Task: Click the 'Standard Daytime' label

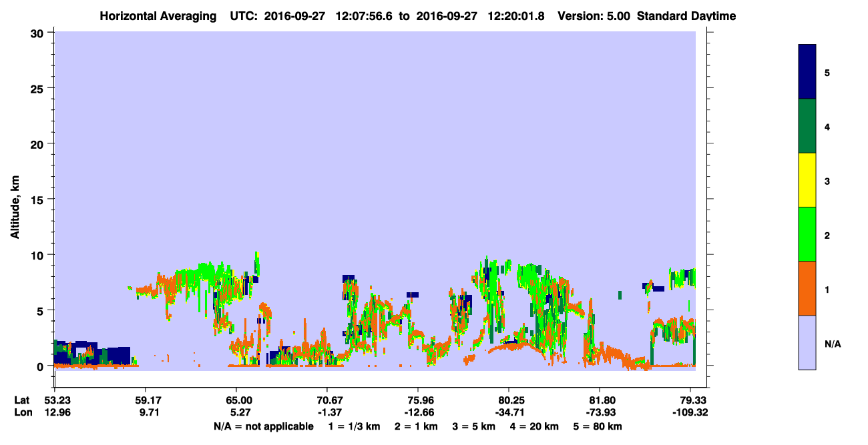Action: pyautogui.click(x=686, y=16)
